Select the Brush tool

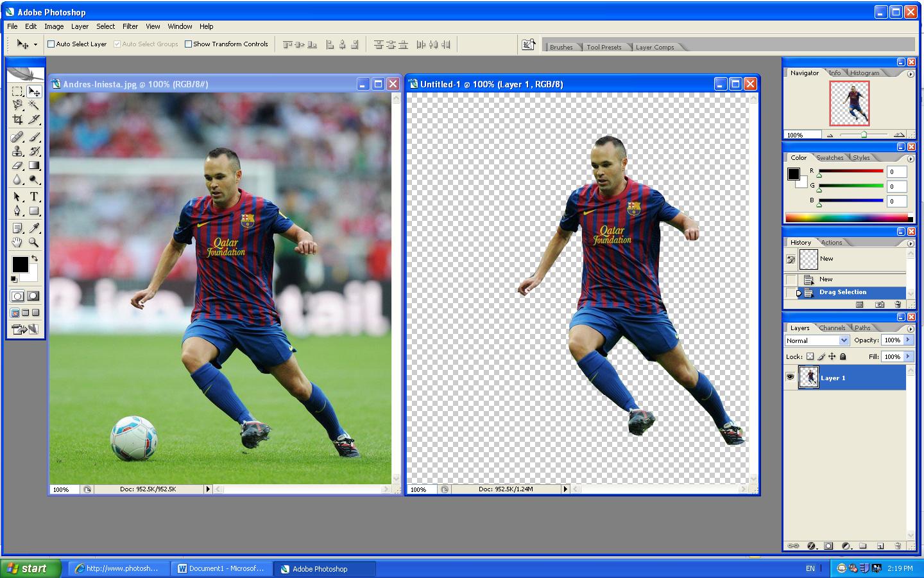pos(34,137)
